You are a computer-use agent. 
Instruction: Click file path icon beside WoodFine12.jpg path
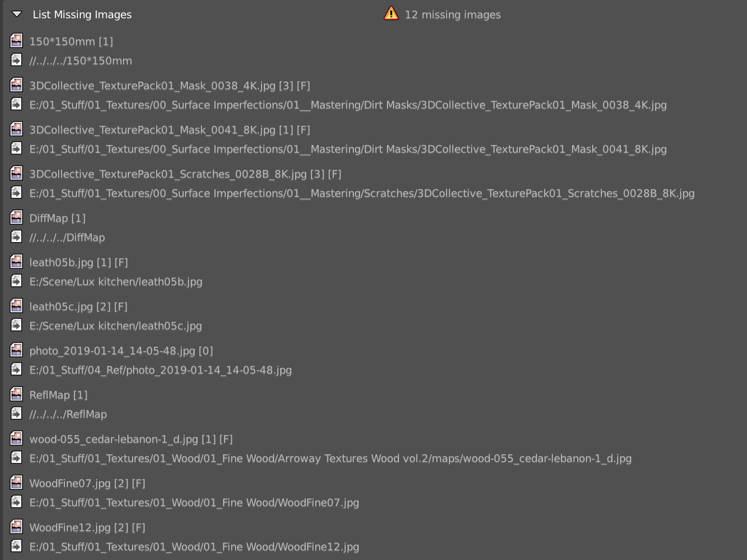(16, 546)
